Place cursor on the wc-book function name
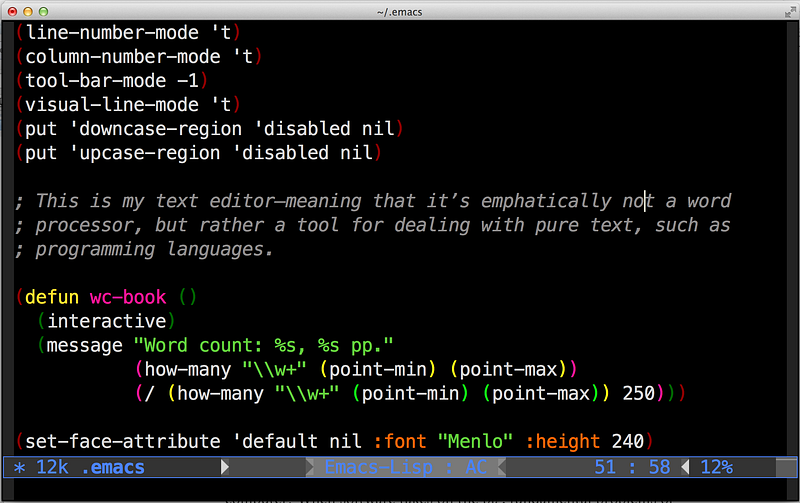800x503 pixels. pos(128,297)
